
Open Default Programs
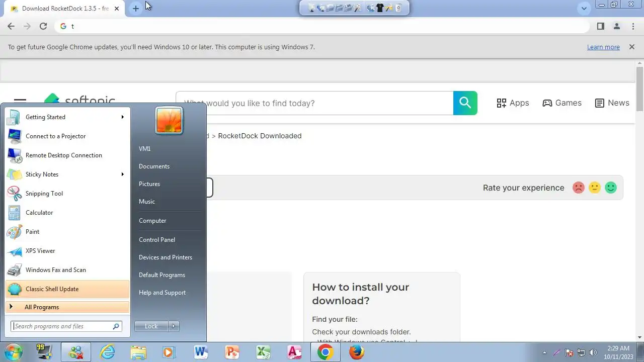(162, 275)
